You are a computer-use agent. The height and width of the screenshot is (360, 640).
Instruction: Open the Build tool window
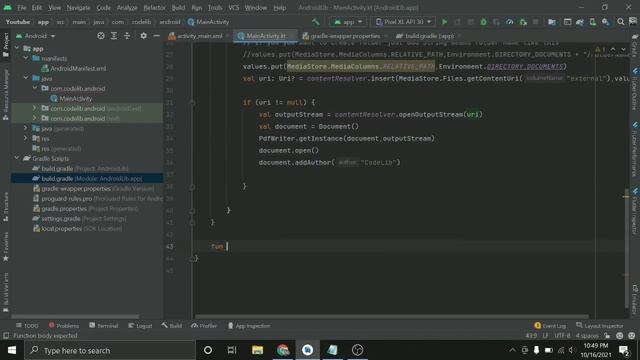pos(172,325)
